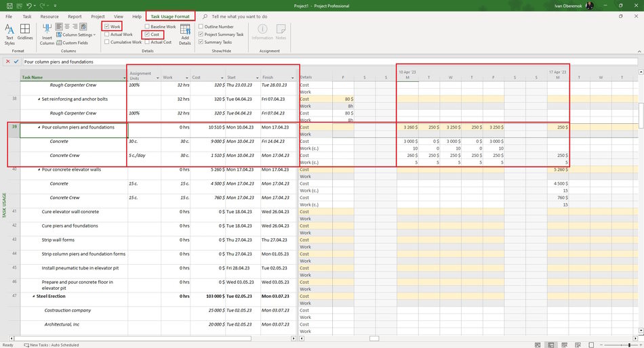Switch to Task Usage view in status bar

[550, 345]
